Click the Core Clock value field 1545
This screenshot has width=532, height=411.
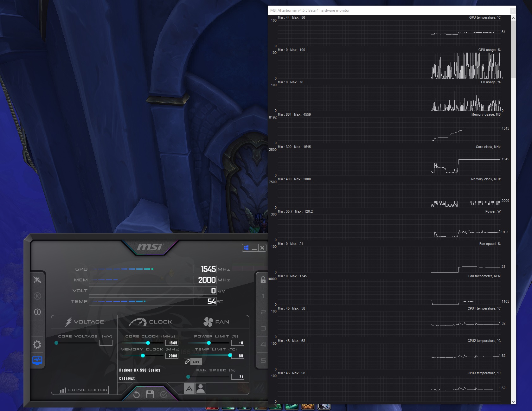tap(172, 343)
